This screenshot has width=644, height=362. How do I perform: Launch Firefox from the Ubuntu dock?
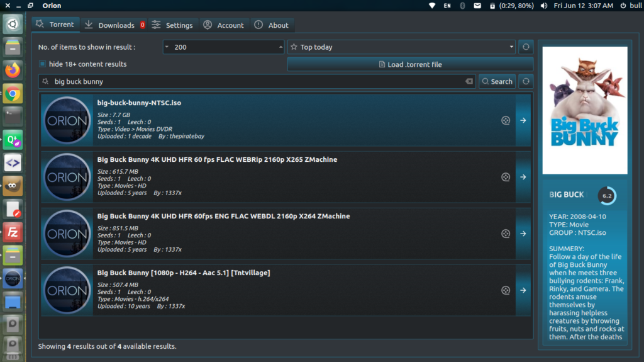[13, 70]
